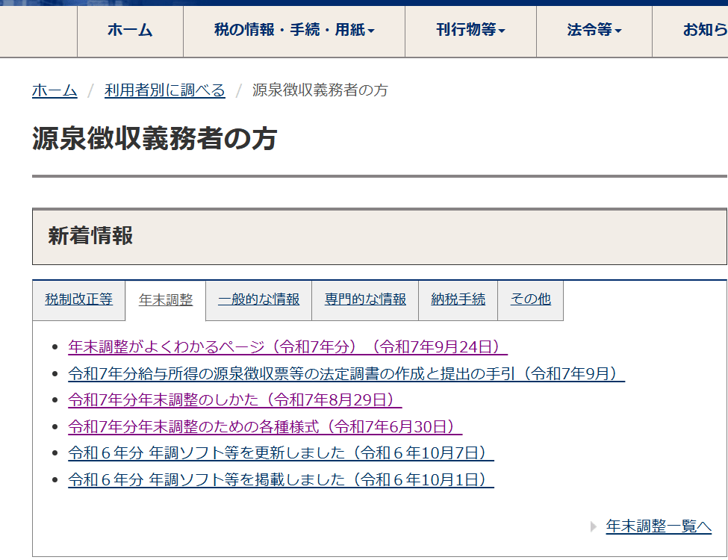Select the その他 tab
The height and width of the screenshot is (560, 728).
(x=530, y=299)
